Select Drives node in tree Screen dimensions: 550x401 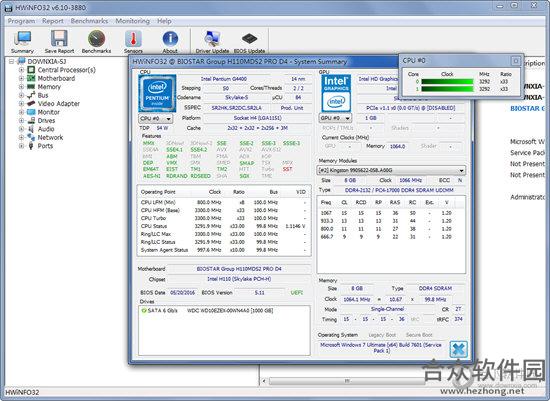click(46, 120)
